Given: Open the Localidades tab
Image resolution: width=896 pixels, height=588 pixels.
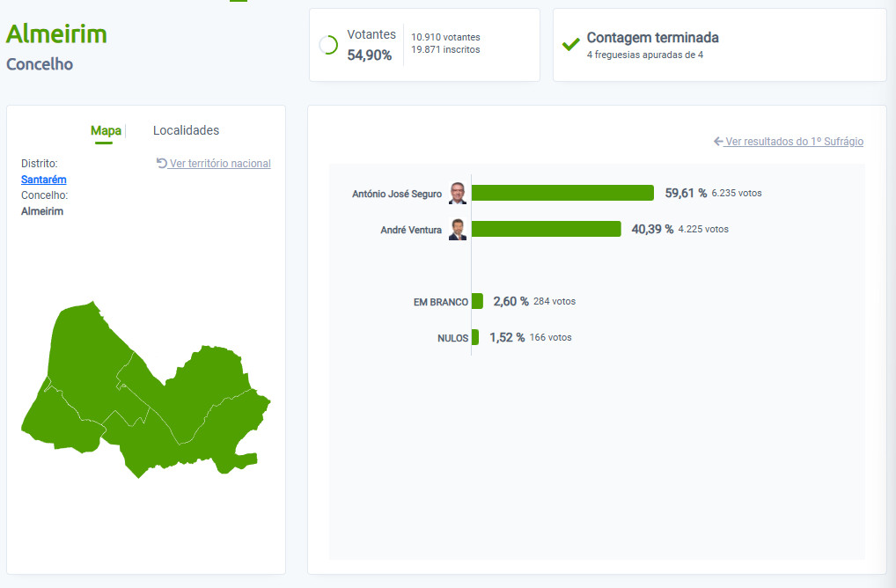Looking at the screenshot, I should pos(186,131).
